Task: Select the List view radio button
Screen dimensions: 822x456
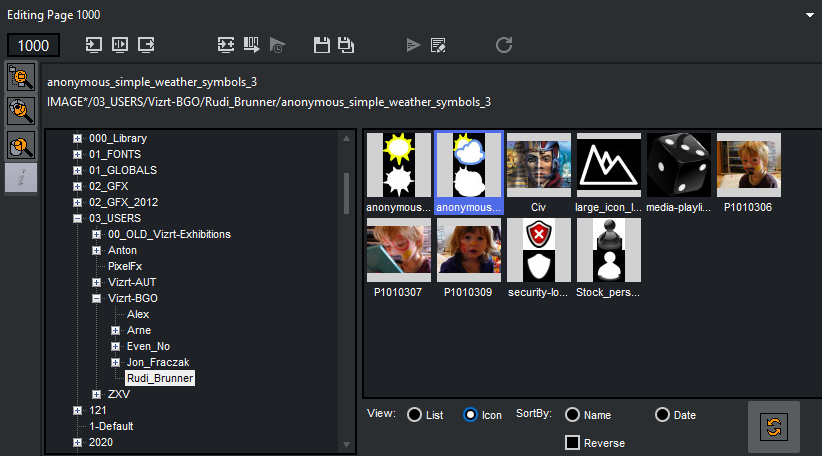Action: (x=414, y=415)
